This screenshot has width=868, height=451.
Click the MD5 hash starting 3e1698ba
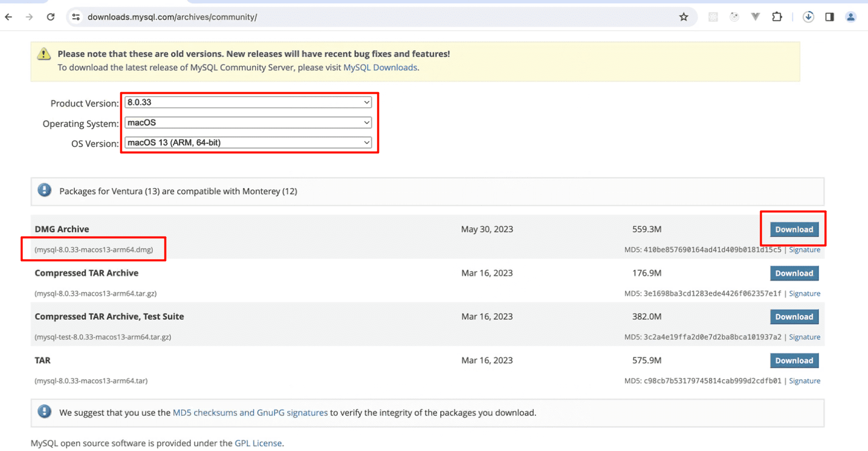coord(712,293)
